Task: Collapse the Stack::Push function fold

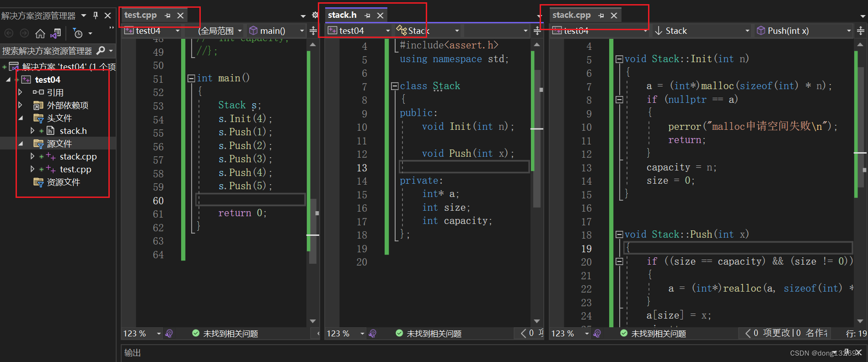Action: click(619, 234)
